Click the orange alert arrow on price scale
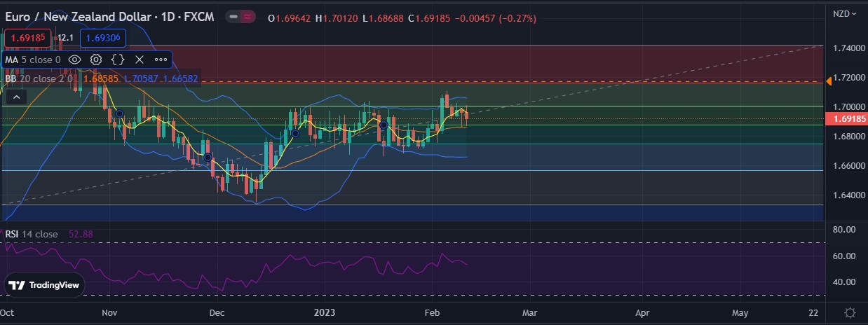Image resolution: width=868 pixels, height=325 pixels. coord(829,82)
